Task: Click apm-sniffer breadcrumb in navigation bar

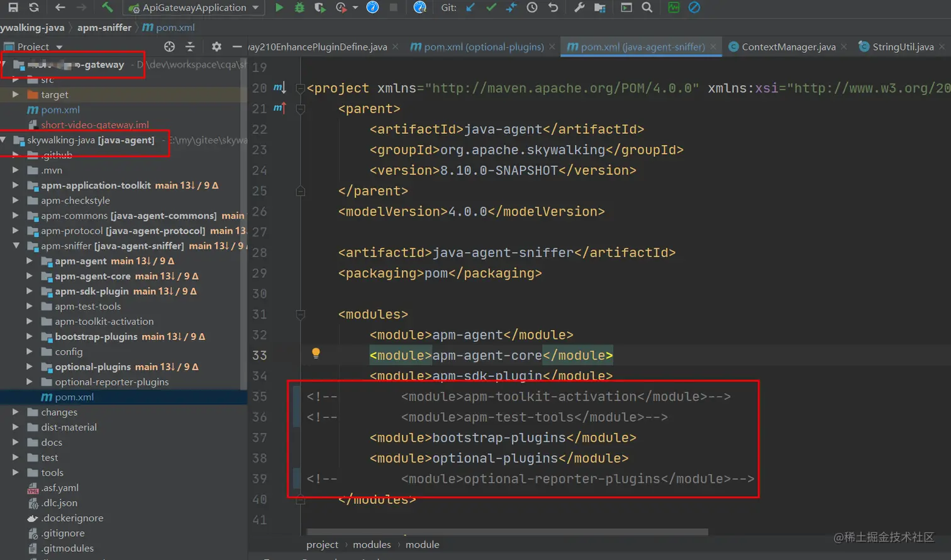Action: point(104,28)
